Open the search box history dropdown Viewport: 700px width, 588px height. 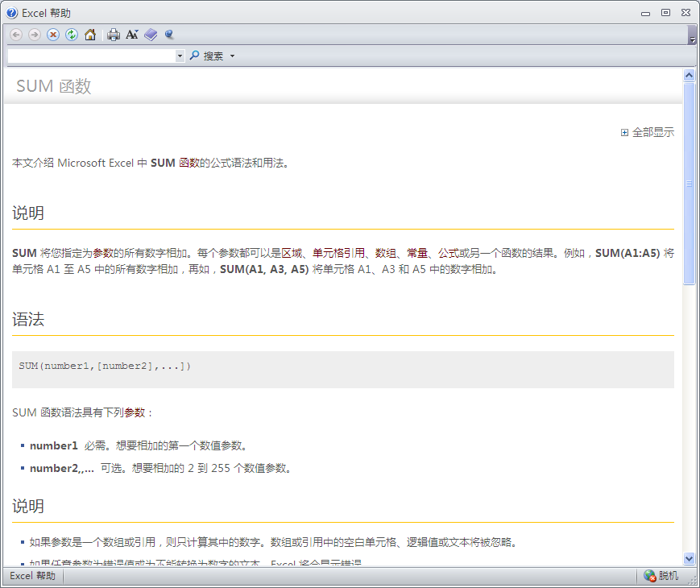[x=180, y=56]
